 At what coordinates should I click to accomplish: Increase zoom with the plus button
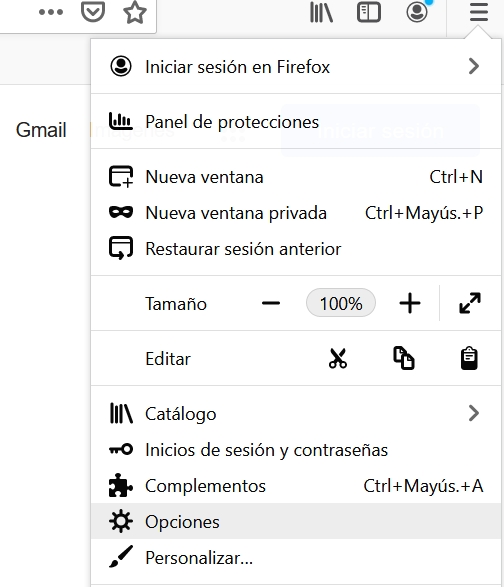pyautogui.click(x=410, y=303)
